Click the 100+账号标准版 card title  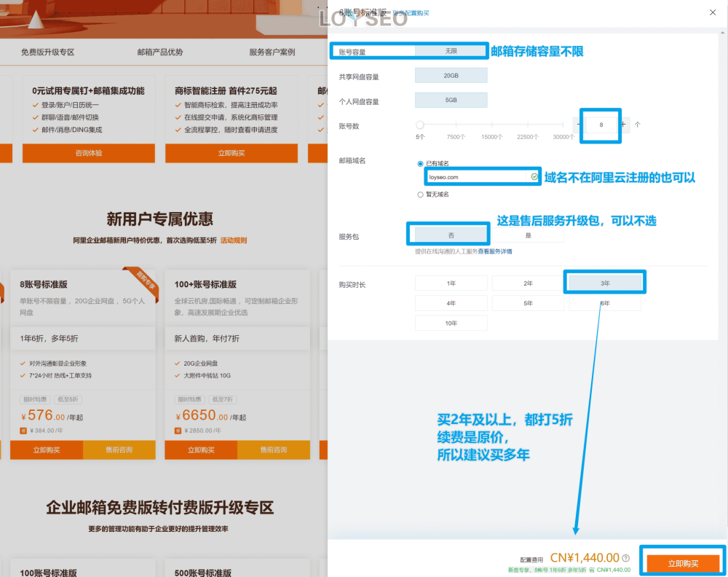[205, 284]
